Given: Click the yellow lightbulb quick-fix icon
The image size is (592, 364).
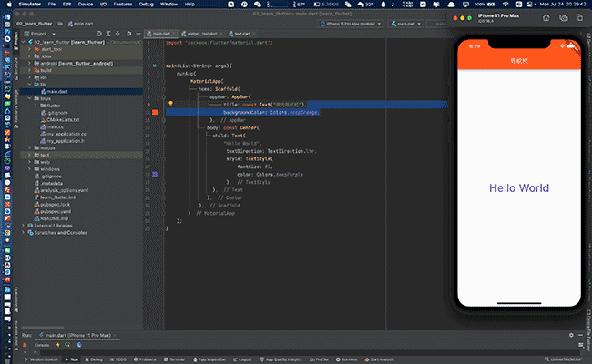Looking at the screenshot, I should click(170, 104).
